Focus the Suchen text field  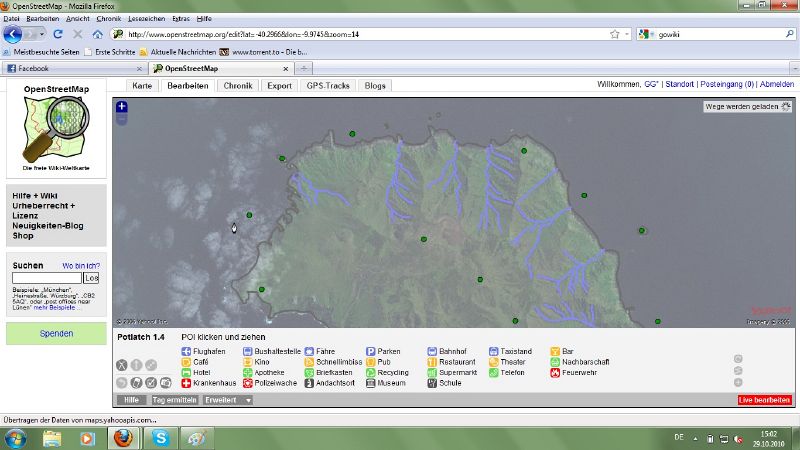pos(47,278)
